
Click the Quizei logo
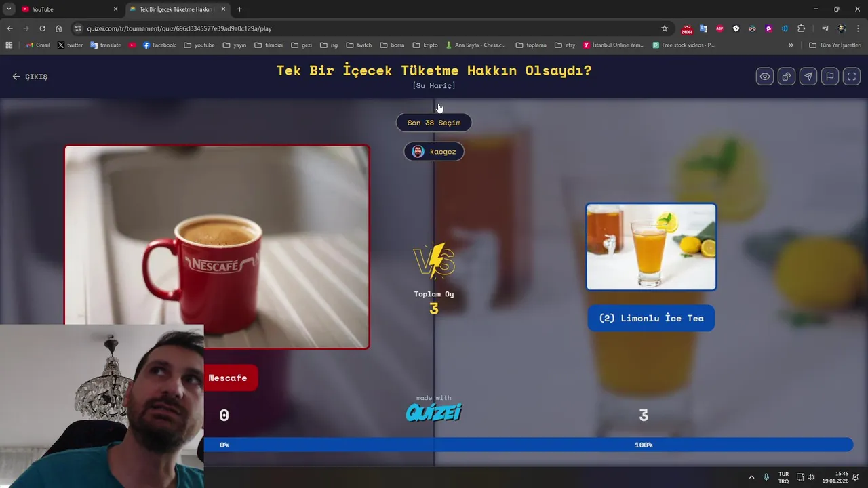[434, 412]
